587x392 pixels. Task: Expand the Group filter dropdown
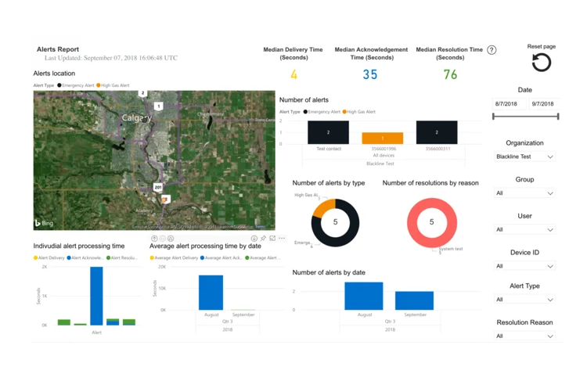[x=524, y=193]
